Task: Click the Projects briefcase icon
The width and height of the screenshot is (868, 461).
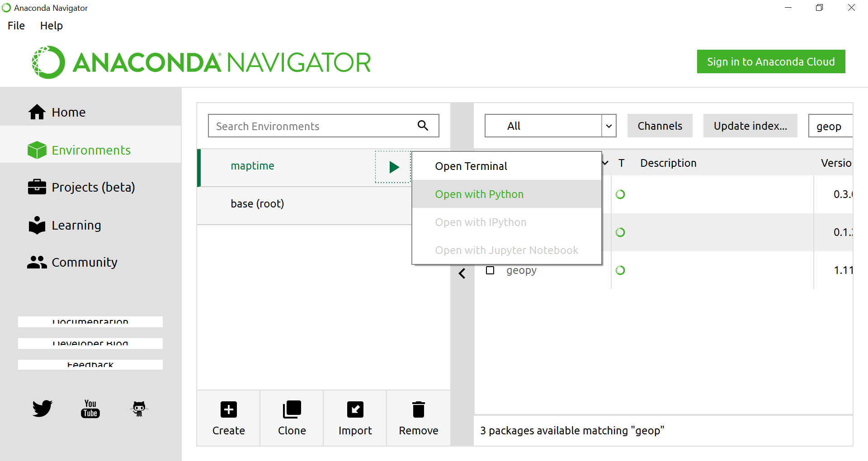Action: 37,187
